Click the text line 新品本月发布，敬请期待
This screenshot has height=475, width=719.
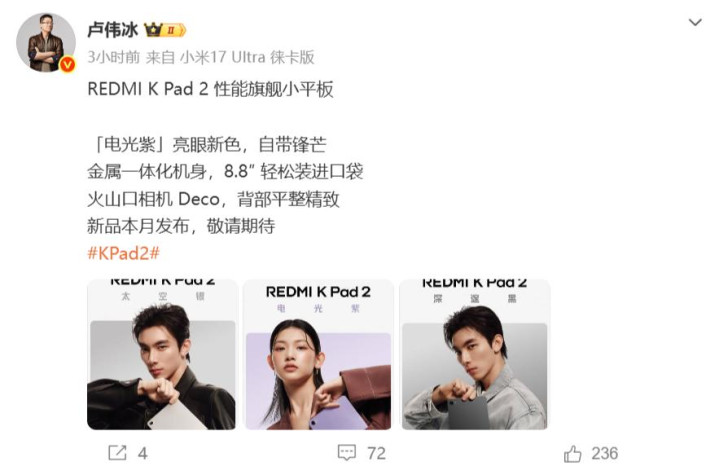click(181, 226)
